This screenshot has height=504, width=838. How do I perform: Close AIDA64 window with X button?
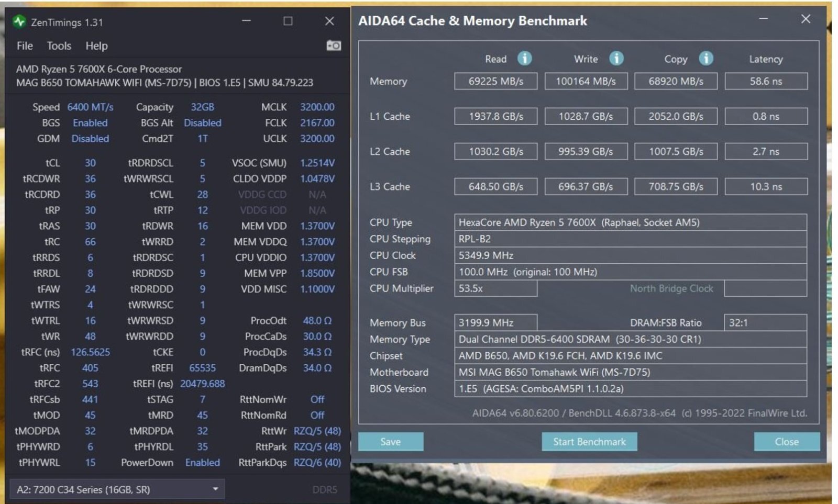point(806,19)
